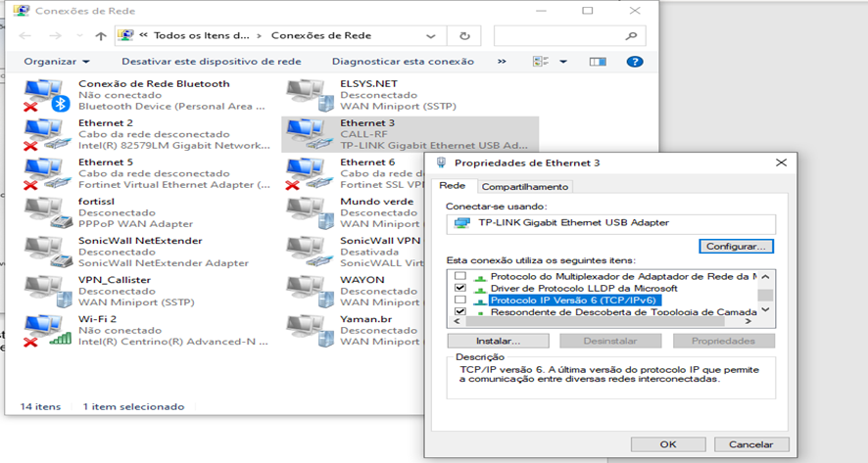
Task: Click the Propriedades button in dialog
Action: click(723, 341)
